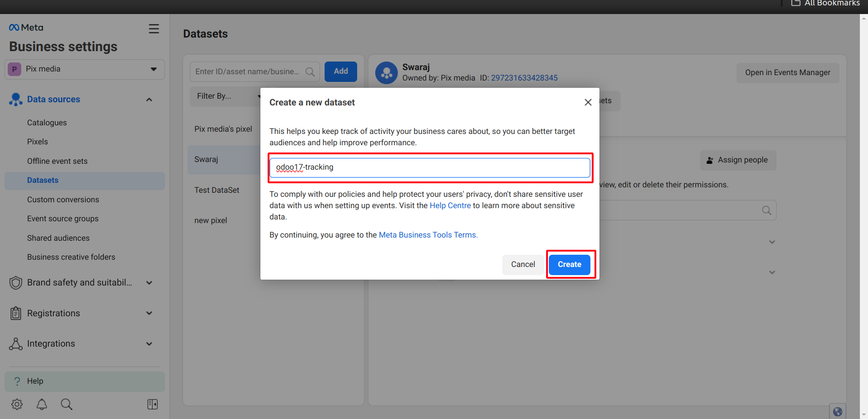Click the Pix media 'P' avatar
Viewport: 868px width, 419px height.
click(x=14, y=69)
